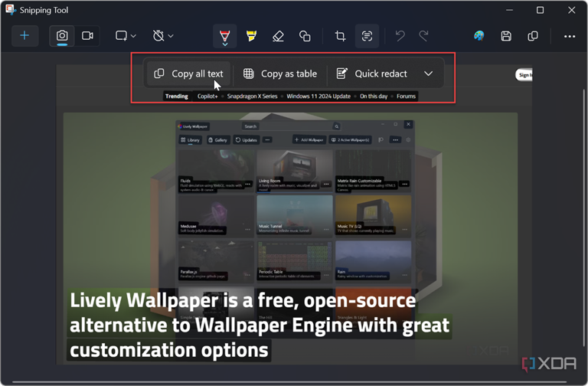Screen dimensions: 588x386
Task: Click the Lively Wallpaper article headline
Action: [x=259, y=325]
